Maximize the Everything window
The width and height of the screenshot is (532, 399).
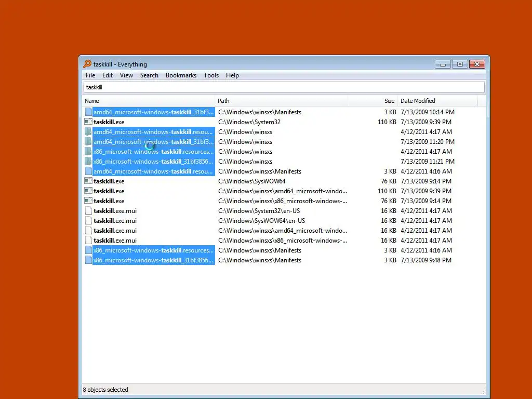[460, 64]
